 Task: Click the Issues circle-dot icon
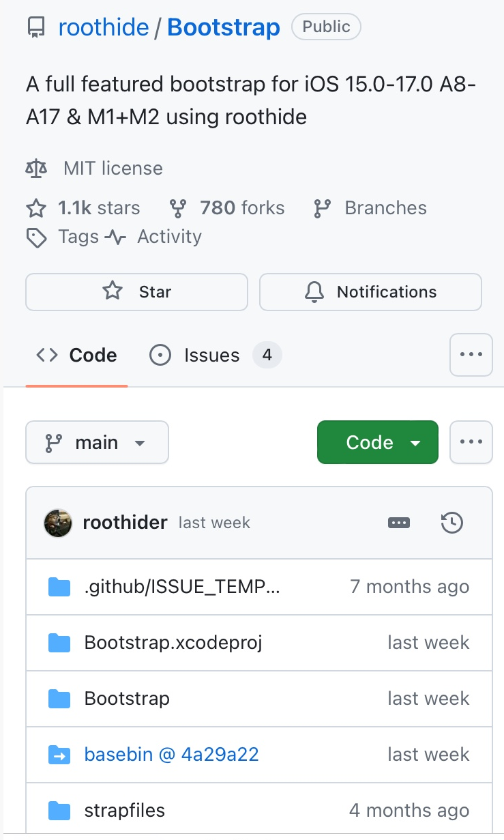(x=160, y=355)
